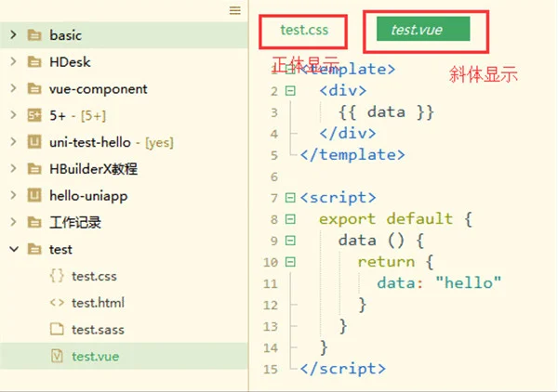This screenshot has width=558, height=392.
Task: Select HBuilderX教程 in project tree
Action: (x=93, y=169)
